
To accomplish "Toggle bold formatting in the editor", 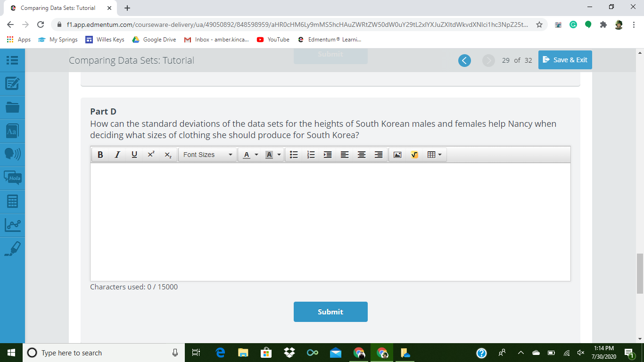I will click(x=100, y=155).
